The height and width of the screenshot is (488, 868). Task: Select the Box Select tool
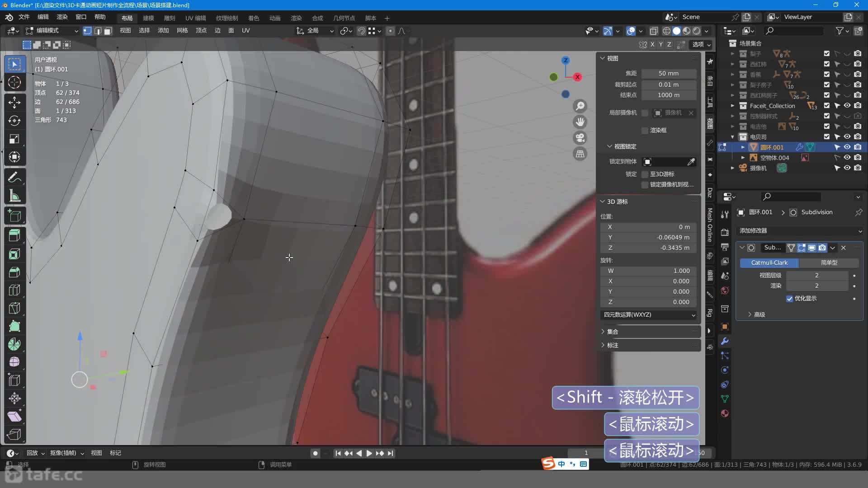click(x=14, y=64)
